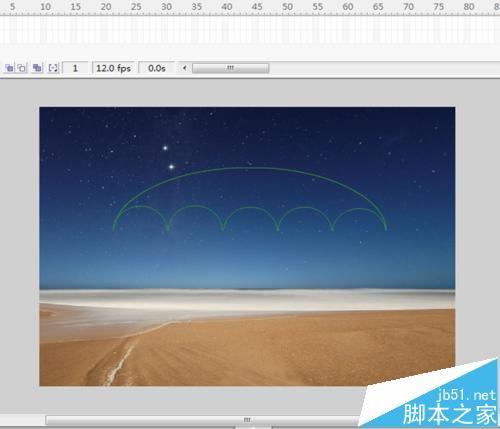The image size is (500, 429).
Task: Enable the Edit Multiple Frames button
Action: (x=37, y=68)
